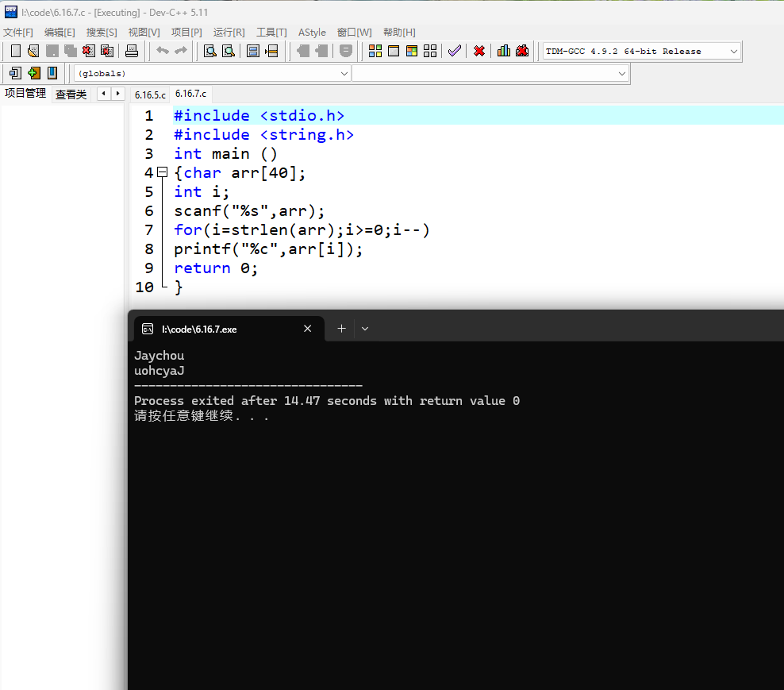784x690 pixels.
Task: Open the 工具[T] menu
Action: (x=271, y=33)
